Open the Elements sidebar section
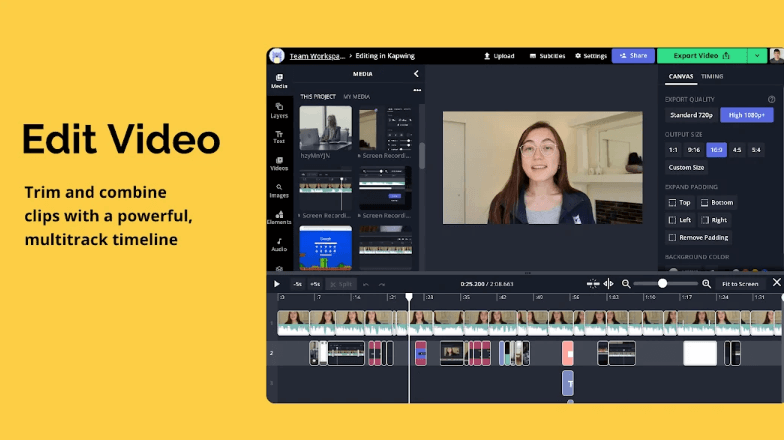This screenshot has width=784, height=440. tap(279, 216)
